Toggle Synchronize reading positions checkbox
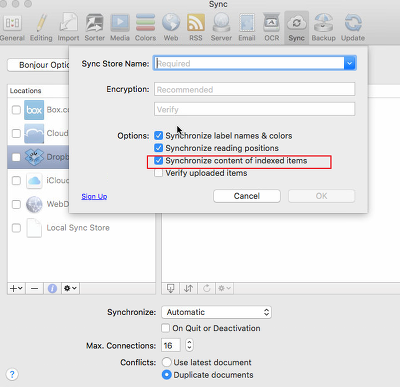This screenshot has width=400, height=387. [x=159, y=148]
